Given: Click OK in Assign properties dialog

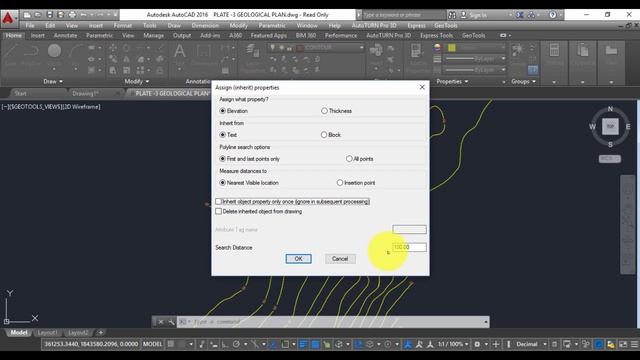Looking at the screenshot, I should click(298, 259).
